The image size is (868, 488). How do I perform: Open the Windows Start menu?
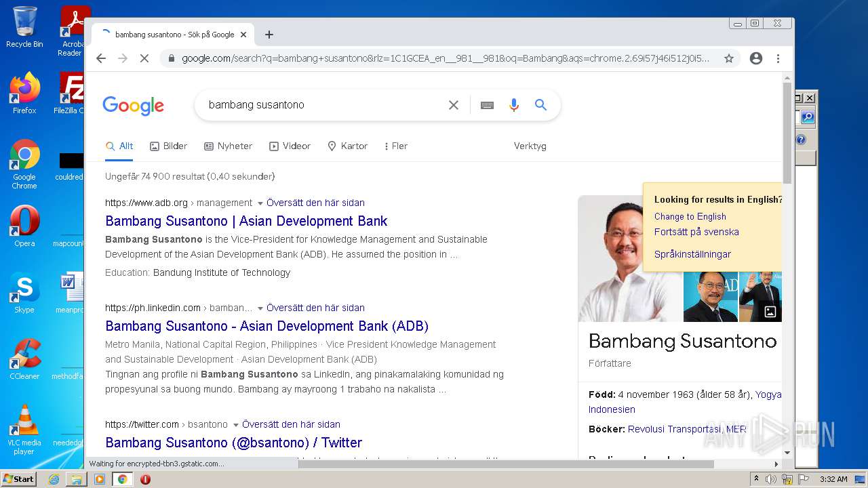[18, 479]
